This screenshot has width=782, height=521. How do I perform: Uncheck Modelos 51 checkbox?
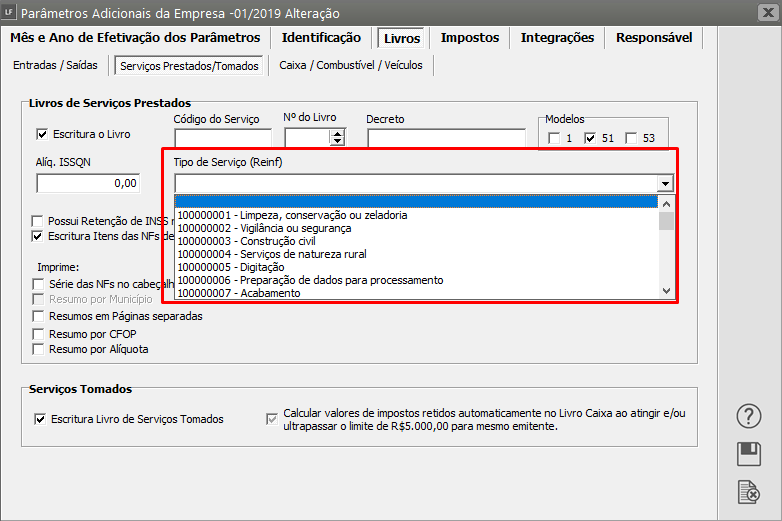590,138
